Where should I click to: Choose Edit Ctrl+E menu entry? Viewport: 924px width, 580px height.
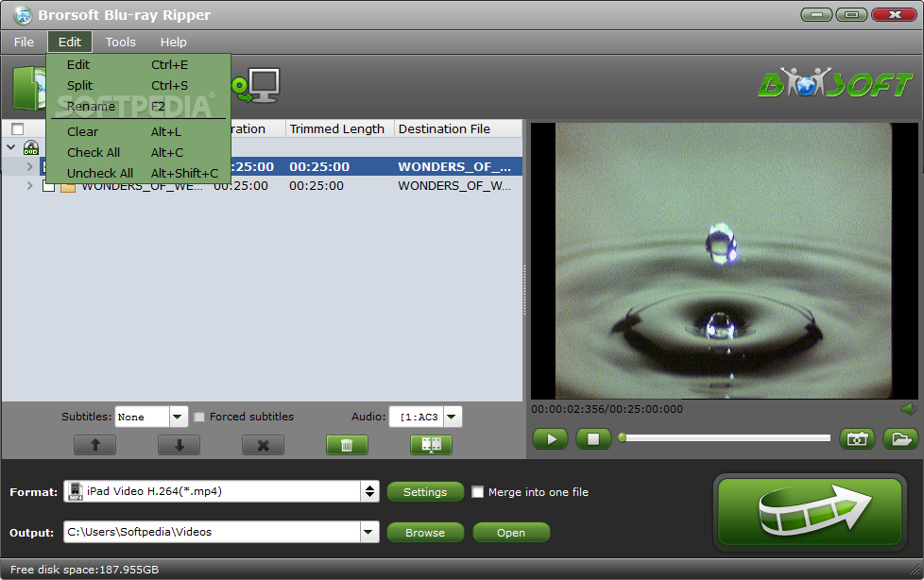(139, 65)
